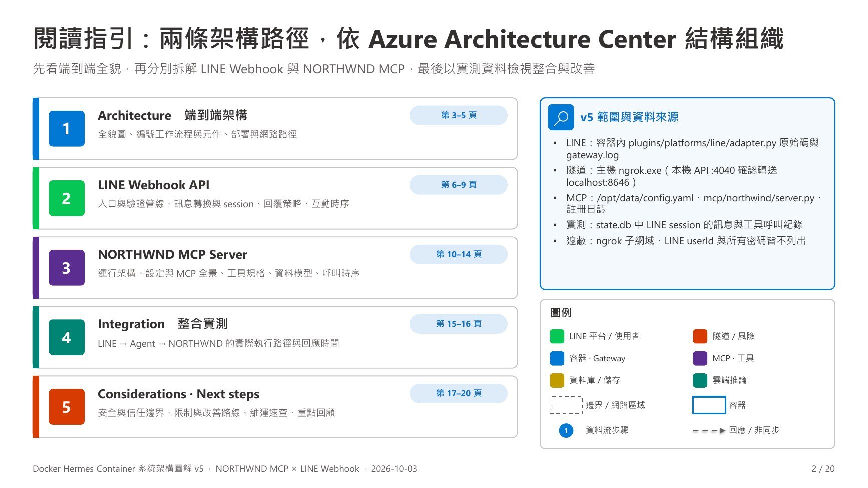The height and width of the screenshot is (488, 868).
Task: Click the purple number 3 MCP Server badge
Action: click(x=67, y=268)
